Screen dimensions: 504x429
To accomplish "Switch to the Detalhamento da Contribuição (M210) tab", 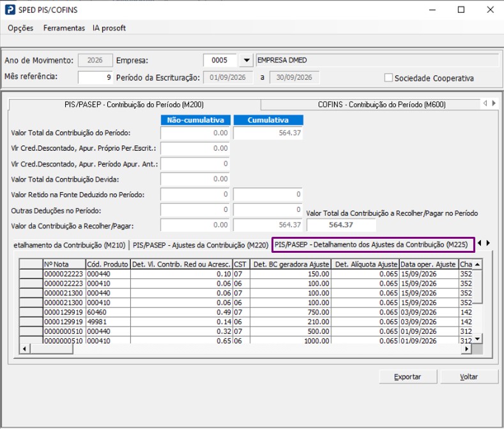I will coord(69,245).
